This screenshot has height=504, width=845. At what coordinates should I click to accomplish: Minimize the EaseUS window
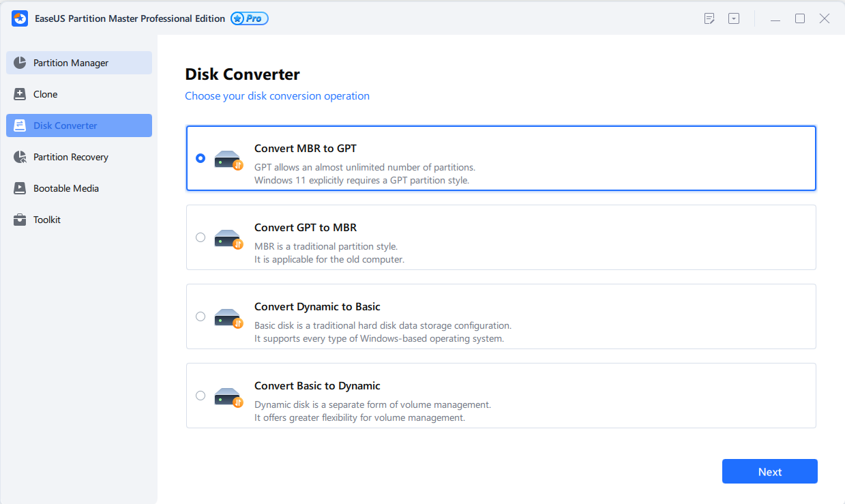tap(775, 19)
